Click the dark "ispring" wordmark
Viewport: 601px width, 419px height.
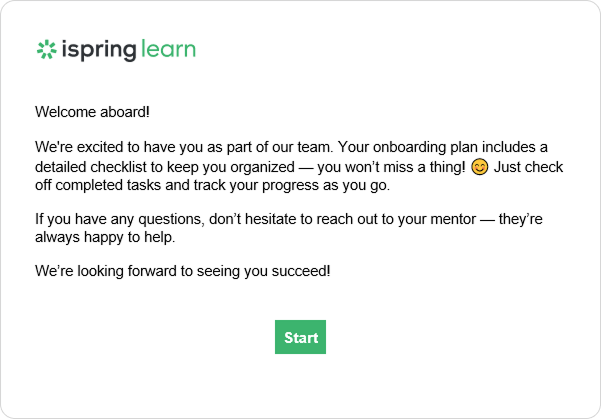99,50
